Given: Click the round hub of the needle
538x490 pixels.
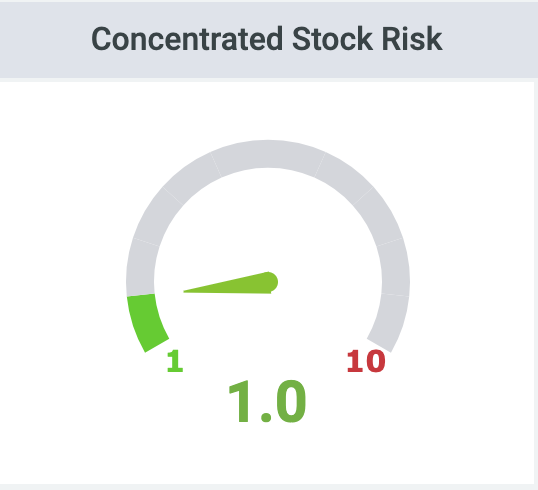Looking at the screenshot, I should 268,282.
